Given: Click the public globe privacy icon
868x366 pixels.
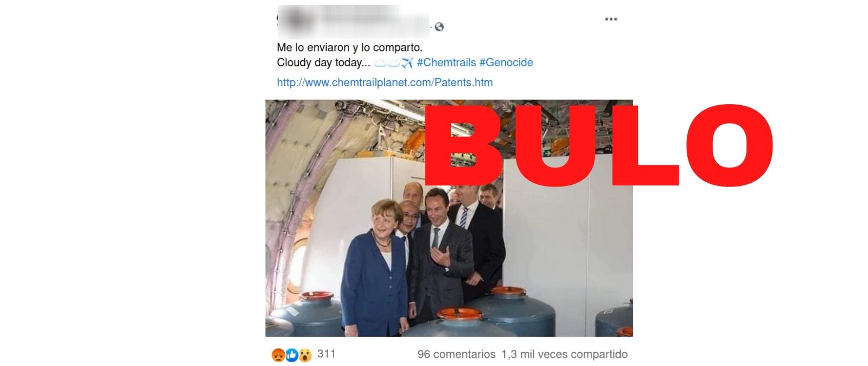Looking at the screenshot, I should (x=439, y=27).
